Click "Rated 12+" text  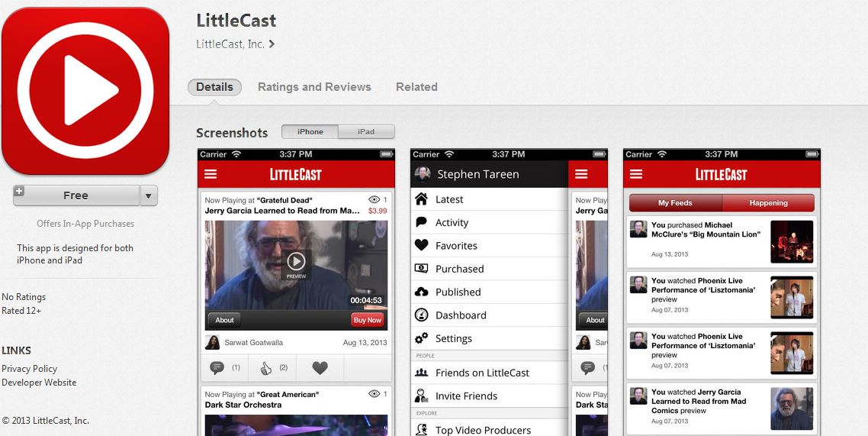coord(21,311)
